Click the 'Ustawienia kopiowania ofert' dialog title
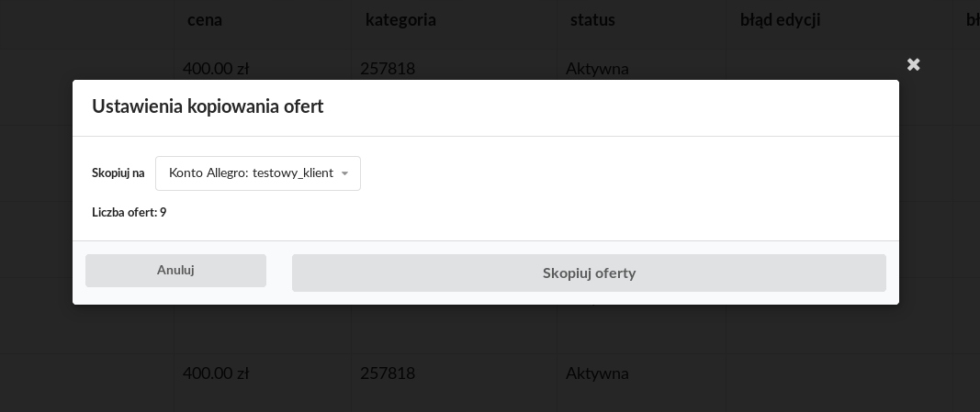 (208, 106)
